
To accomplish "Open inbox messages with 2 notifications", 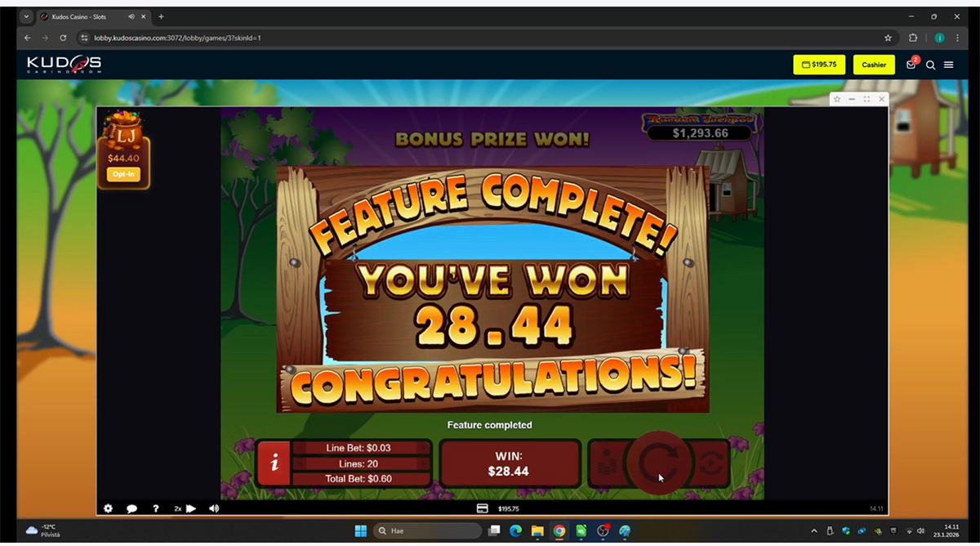I will [x=911, y=65].
